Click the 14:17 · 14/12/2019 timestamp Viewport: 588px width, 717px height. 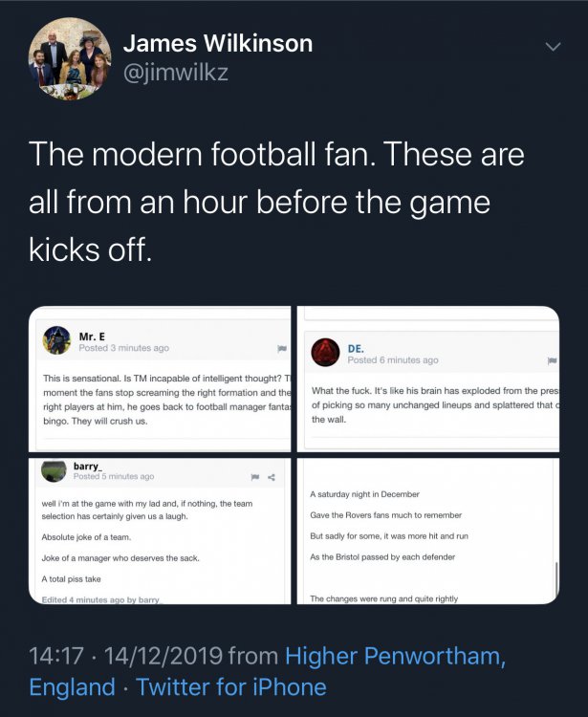pos(126,656)
